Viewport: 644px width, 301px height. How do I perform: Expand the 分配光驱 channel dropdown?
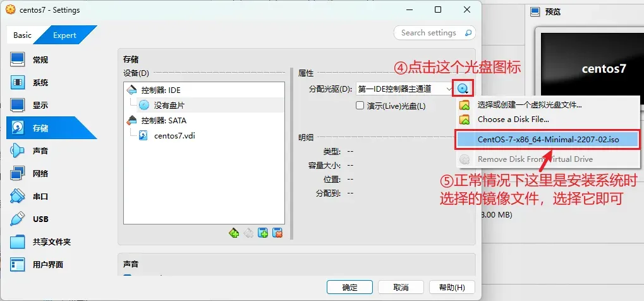[404, 89]
